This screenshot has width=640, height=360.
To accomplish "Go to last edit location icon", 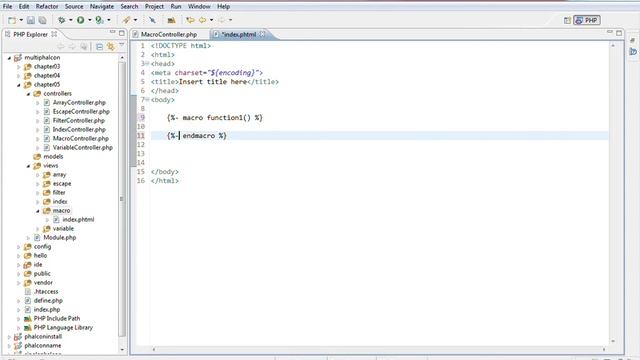I will [190, 20].
